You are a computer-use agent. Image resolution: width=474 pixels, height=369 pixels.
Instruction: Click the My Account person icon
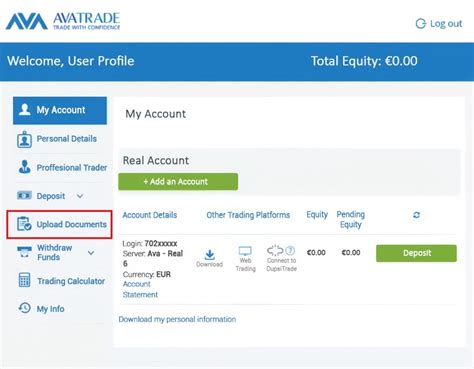point(25,109)
